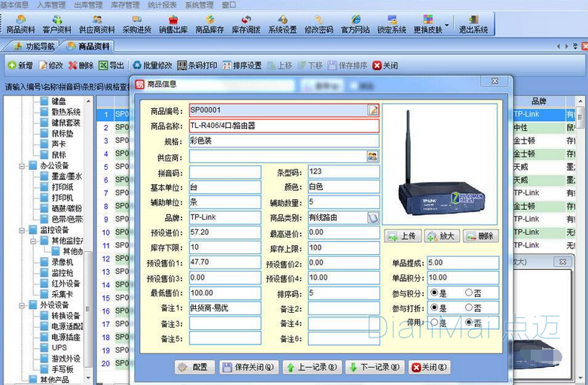Open the 更换皮肤 dropdown arrow
Screen dimensions: 588x385
click(446, 26)
